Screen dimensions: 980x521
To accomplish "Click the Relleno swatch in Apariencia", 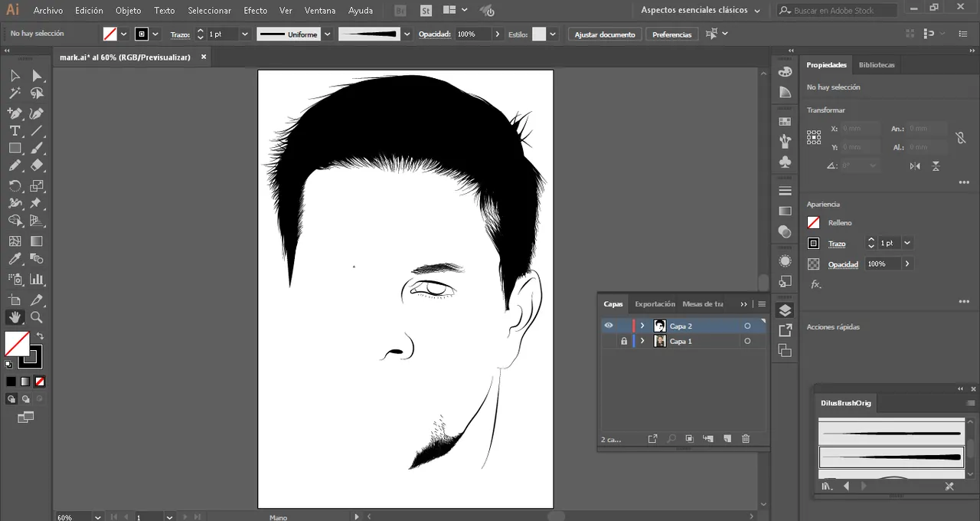I will (813, 222).
